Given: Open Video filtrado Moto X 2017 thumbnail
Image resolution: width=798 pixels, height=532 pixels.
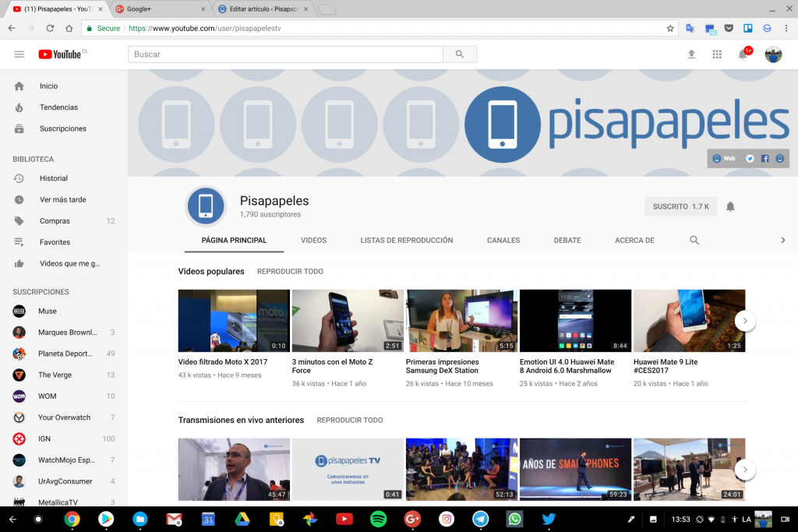Looking at the screenshot, I should 234,321.
